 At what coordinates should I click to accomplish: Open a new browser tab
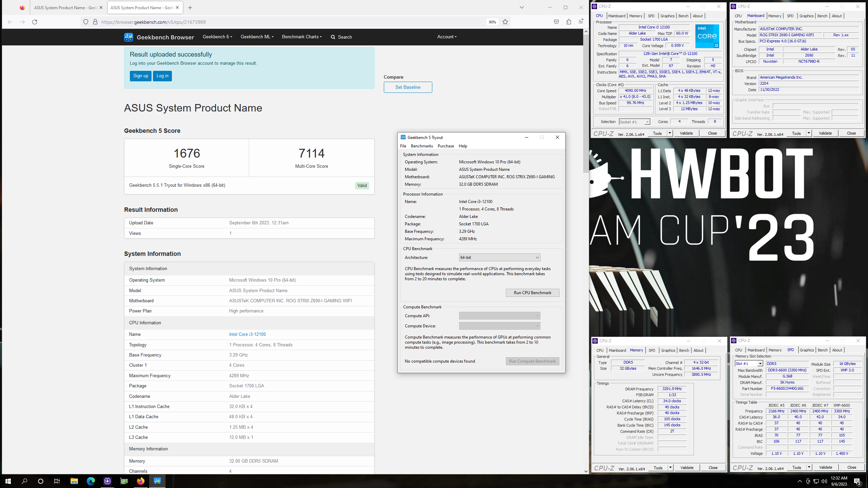point(190,7)
